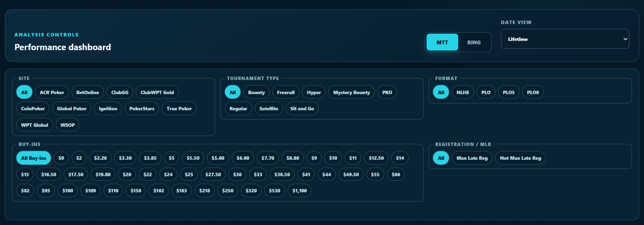Filter by $3.30 buy-in

coord(125,158)
